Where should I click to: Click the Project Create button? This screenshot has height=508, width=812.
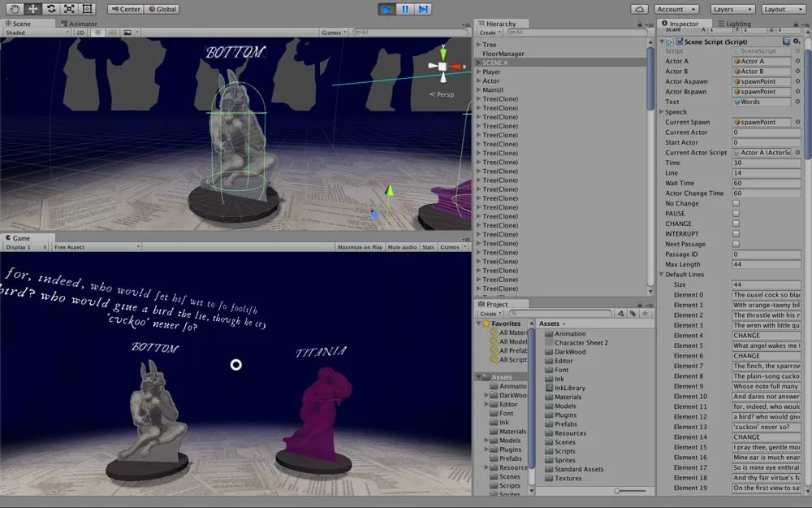[490, 313]
